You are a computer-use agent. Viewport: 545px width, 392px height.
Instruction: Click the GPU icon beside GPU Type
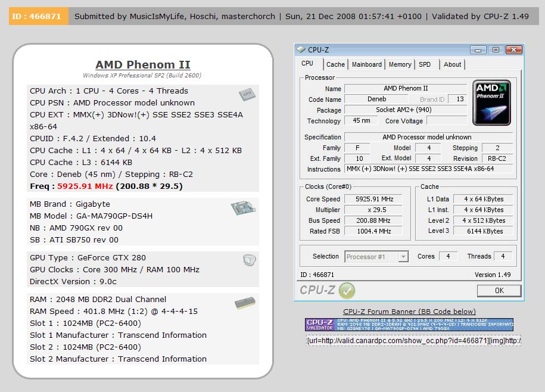(x=250, y=260)
